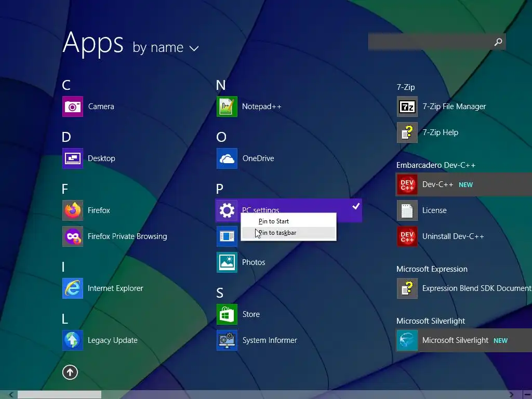Untick the PC settings selection checkmark
The image size is (532, 399).
click(355, 206)
